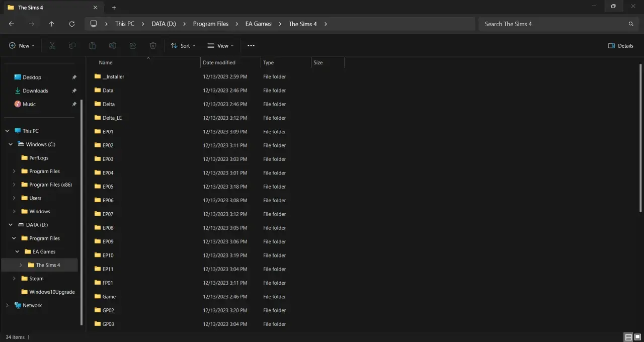
Task: Go back with the left arrow
Action: [12, 24]
